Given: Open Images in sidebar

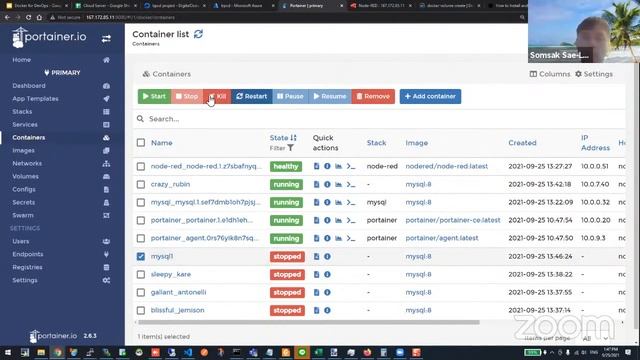Looking at the screenshot, I should pos(23,151).
